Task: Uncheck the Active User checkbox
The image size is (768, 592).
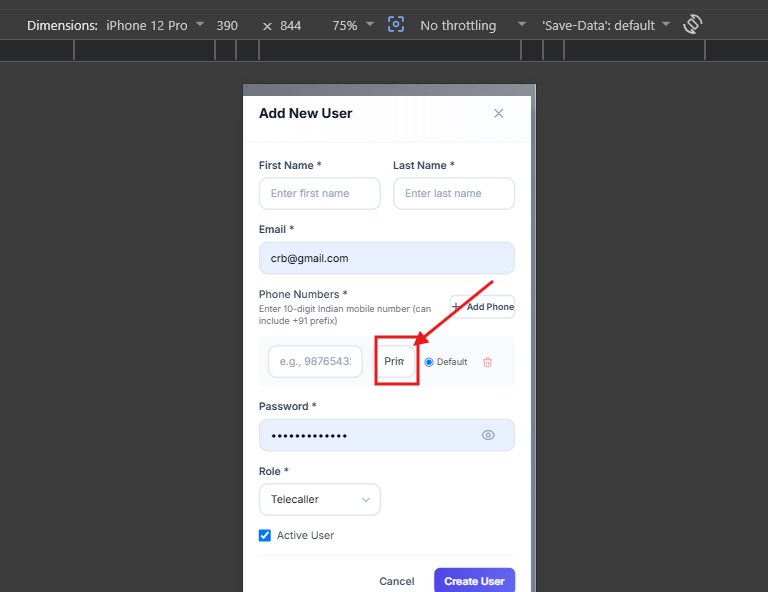Action: click(x=264, y=535)
